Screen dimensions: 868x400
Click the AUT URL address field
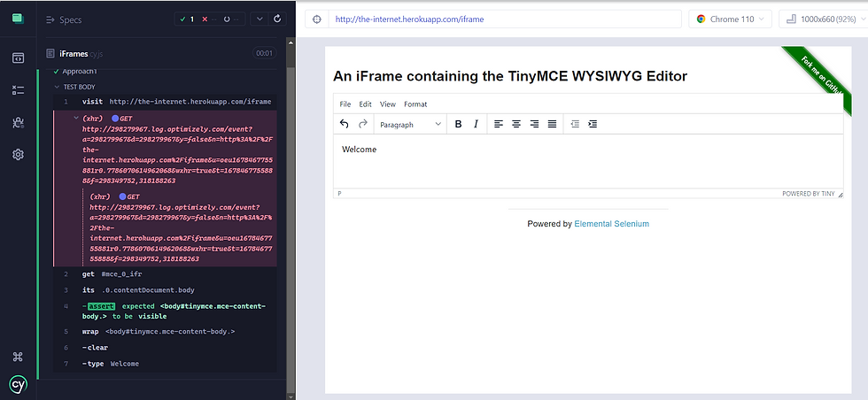505,19
